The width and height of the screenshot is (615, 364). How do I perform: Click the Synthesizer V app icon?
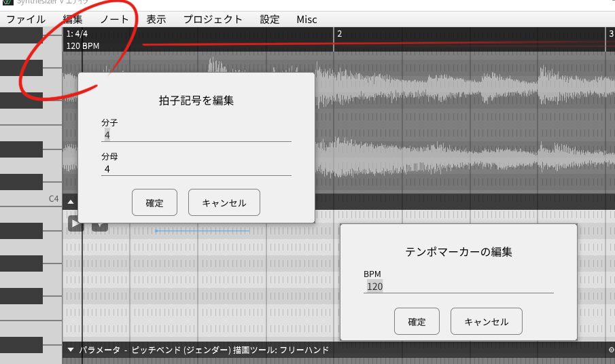tap(8, 2)
